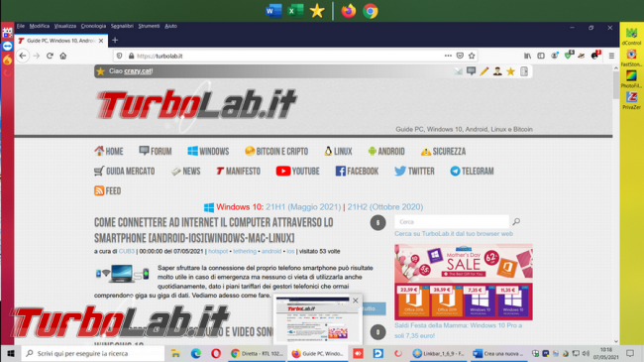Click the page vertical scrollbar thumb
The image size is (644, 362).
click(x=615, y=85)
